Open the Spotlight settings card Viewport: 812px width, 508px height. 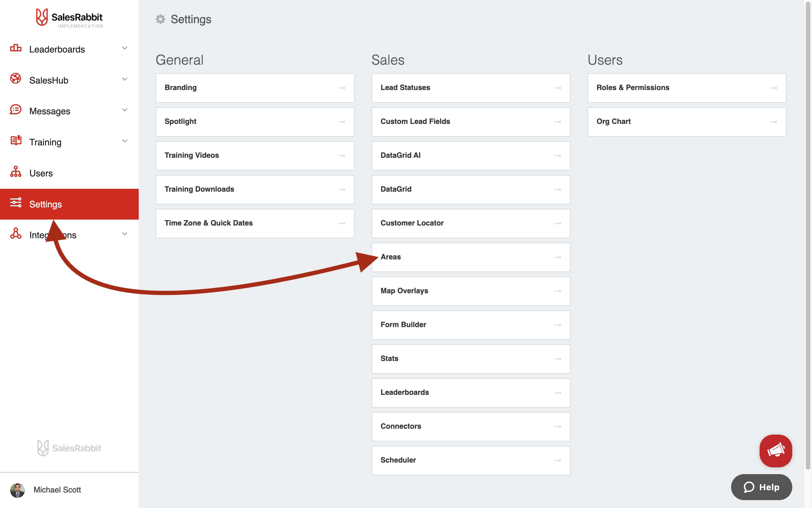(255, 122)
